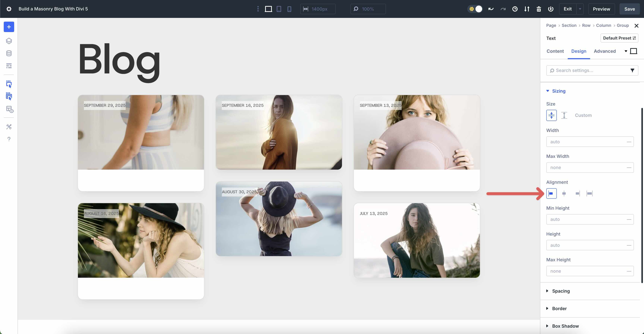Select the left alignment option

[x=552, y=193]
